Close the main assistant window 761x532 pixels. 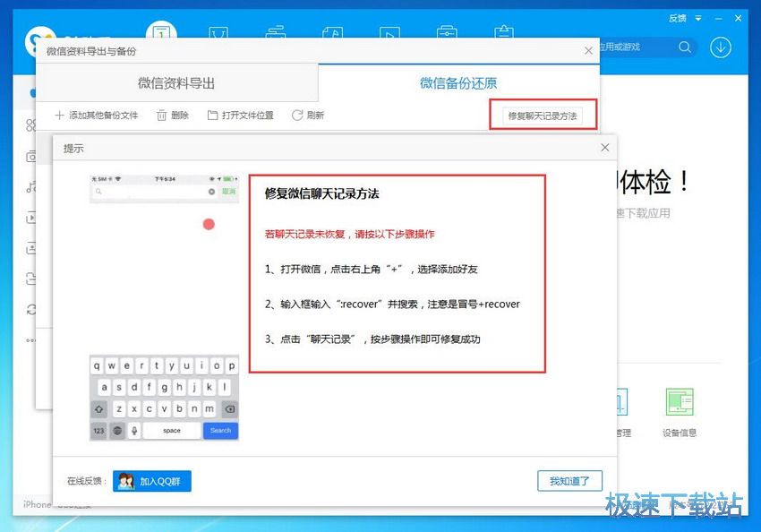pos(739,19)
